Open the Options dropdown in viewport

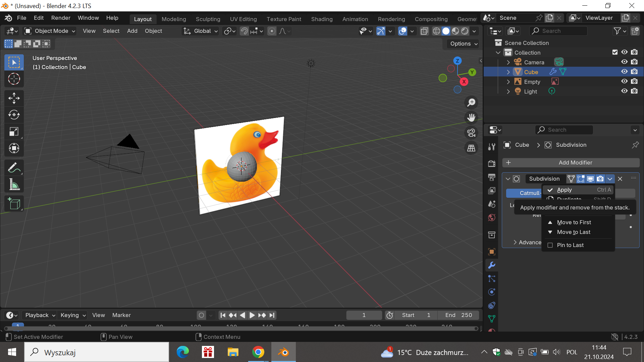click(x=464, y=44)
